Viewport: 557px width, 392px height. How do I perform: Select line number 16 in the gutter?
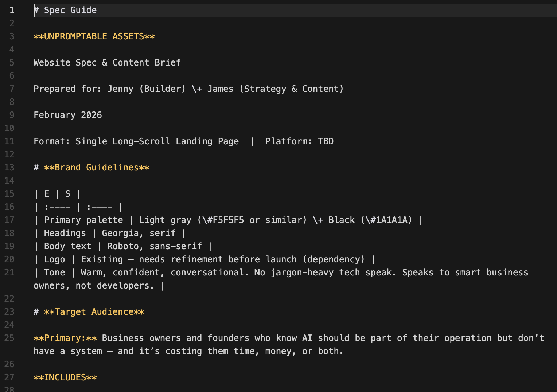point(9,207)
